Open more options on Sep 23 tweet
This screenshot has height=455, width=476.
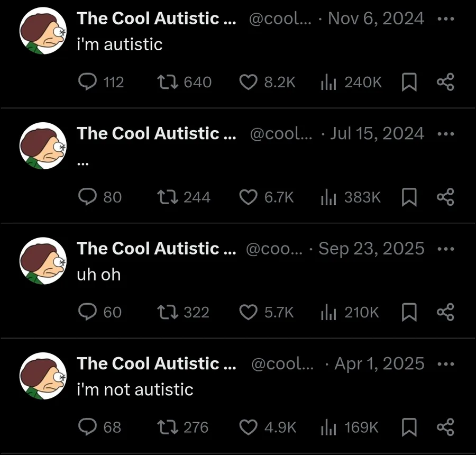[x=445, y=249]
